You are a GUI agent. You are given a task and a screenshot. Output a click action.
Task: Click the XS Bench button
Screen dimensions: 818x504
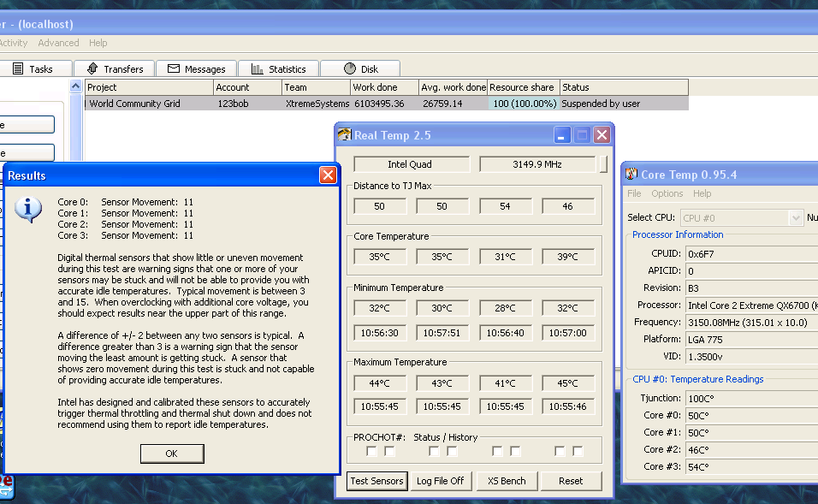click(507, 481)
